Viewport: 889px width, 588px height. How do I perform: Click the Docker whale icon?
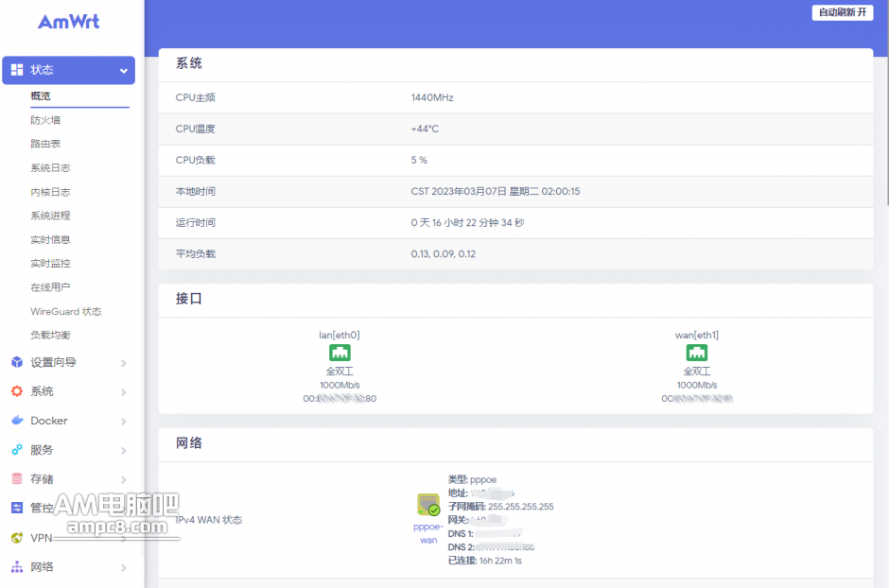(17, 421)
